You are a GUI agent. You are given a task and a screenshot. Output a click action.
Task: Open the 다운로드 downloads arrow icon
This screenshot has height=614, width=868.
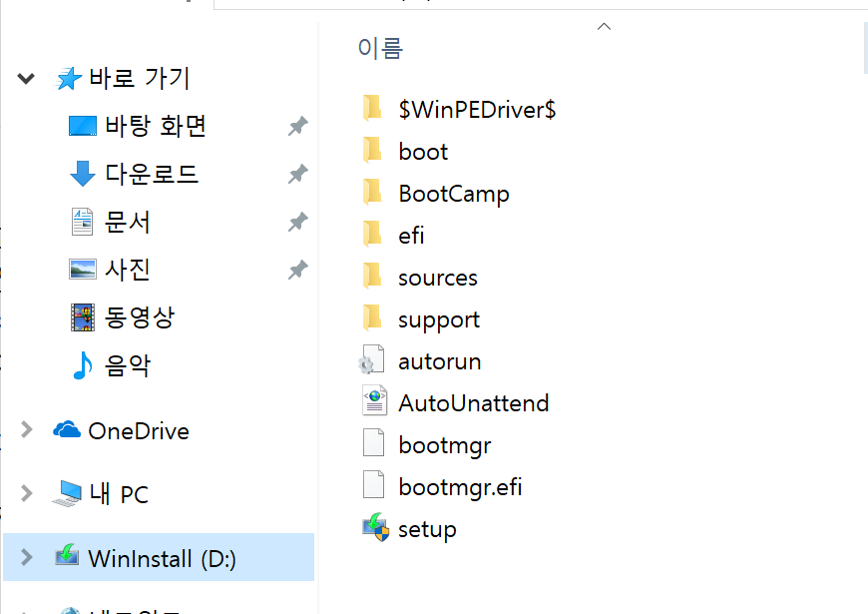pyautogui.click(x=83, y=174)
